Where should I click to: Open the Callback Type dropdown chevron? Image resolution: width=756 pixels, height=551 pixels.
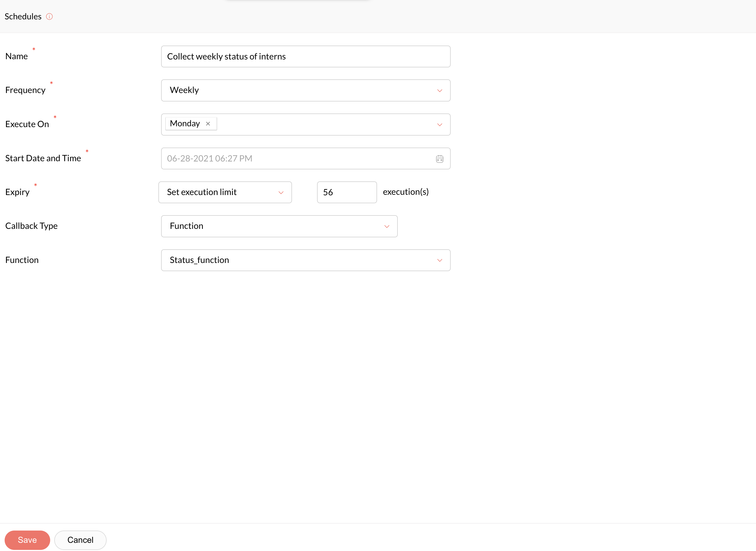[x=387, y=226]
